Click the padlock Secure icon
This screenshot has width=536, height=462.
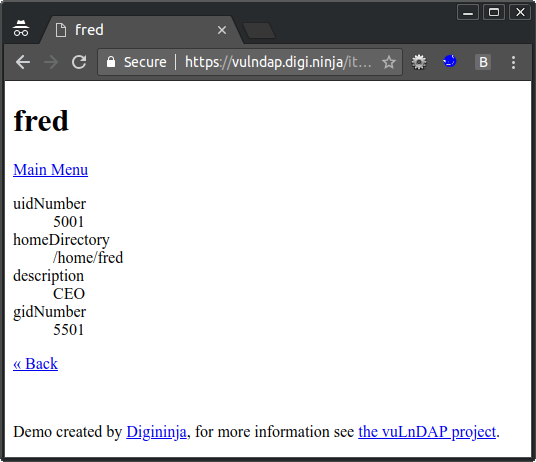tap(111, 62)
